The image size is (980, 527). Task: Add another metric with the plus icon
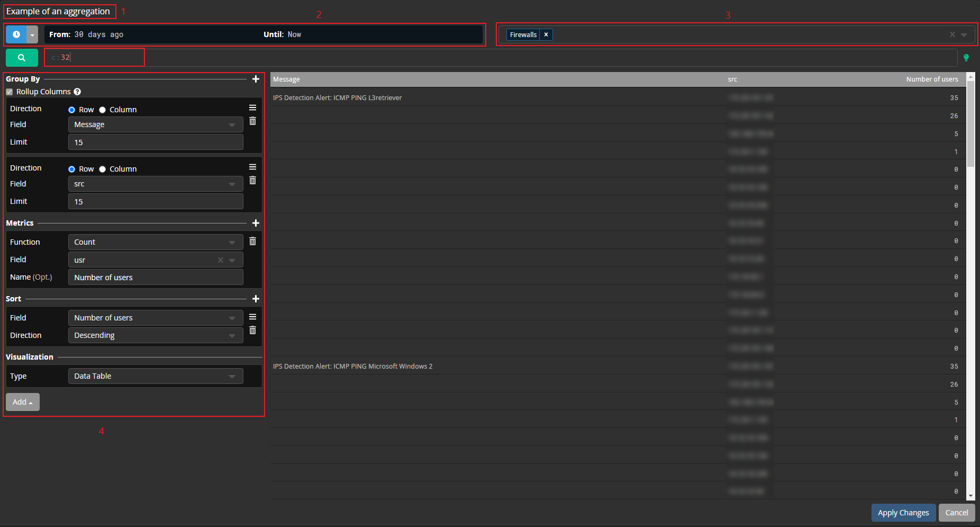point(256,223)
